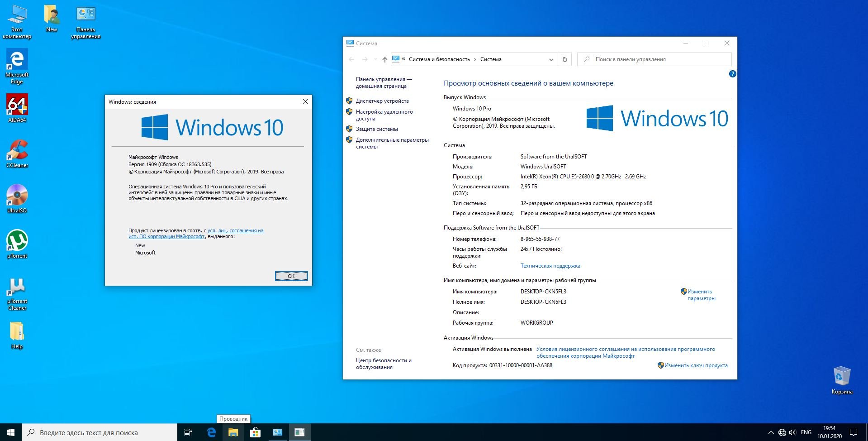This screenshot has height=441, width=868.
Task: Launch Microsoft Edge from the desktop
Action: point(17,67)
